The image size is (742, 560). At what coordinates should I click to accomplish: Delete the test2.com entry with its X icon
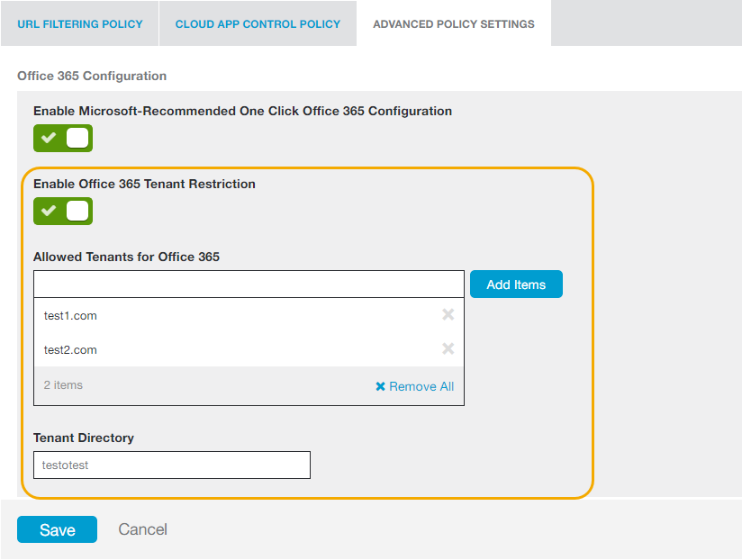point(448,348)
